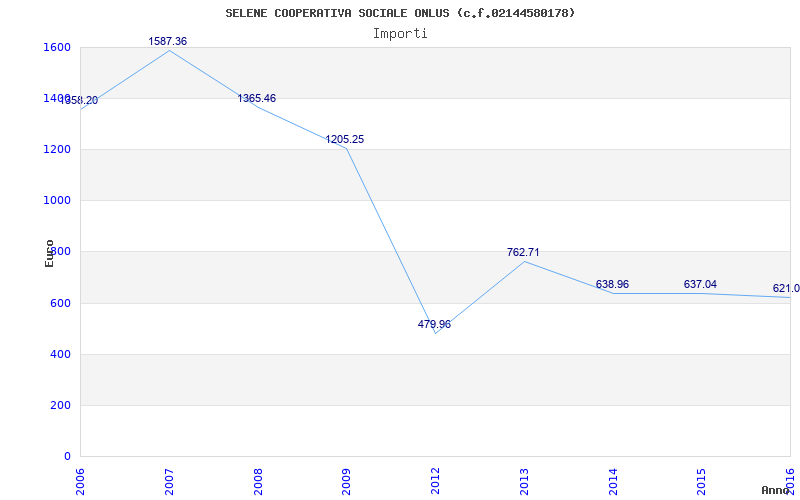The width and height of the screenshot is (800, 500).
Task: Click the 0 y-axis value
Action: coord(67,456)
